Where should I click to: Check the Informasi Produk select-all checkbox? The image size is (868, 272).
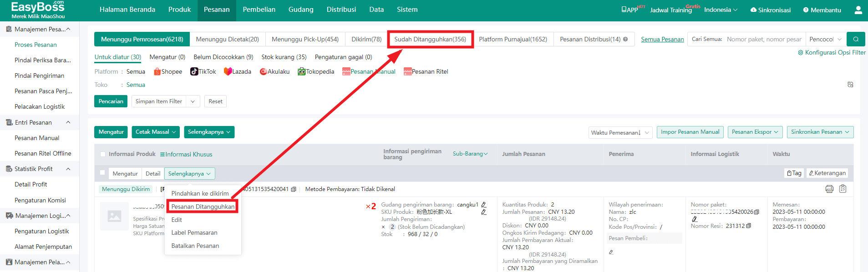pos(103,154)
